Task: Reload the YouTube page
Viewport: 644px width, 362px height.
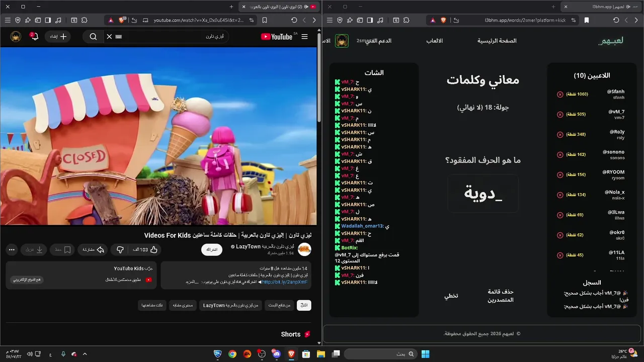Action: pos(294,20)
